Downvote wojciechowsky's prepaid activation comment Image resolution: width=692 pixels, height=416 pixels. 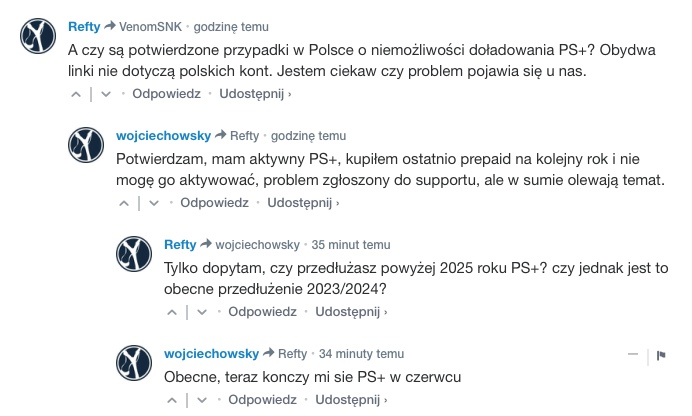154,203
